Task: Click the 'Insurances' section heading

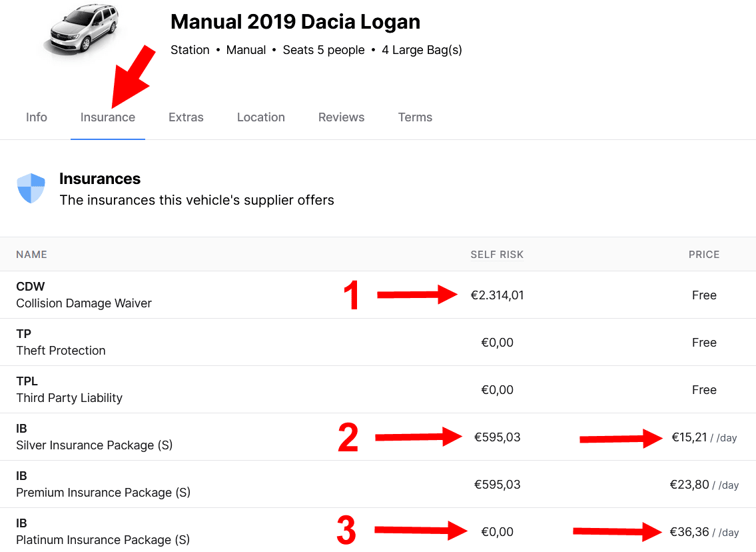Action: 100,179
